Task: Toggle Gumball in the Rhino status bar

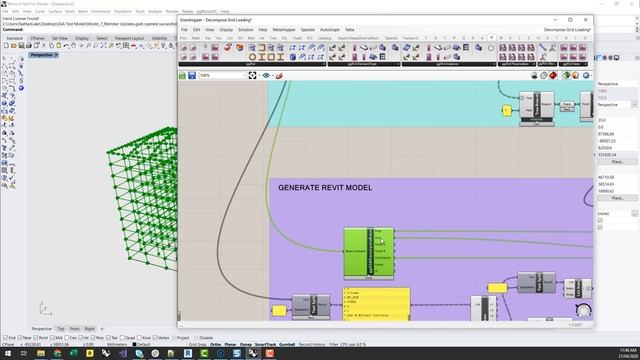Action: (x=287, y=344)
